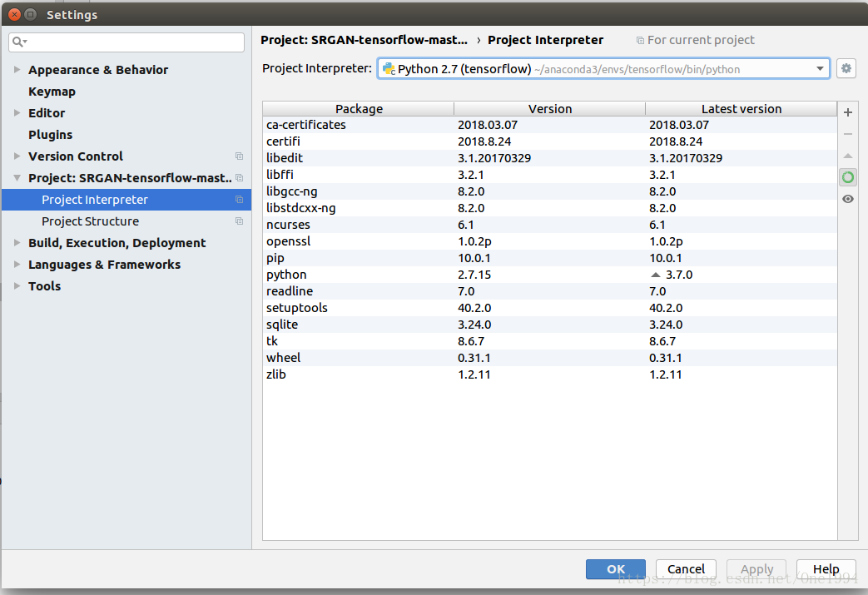Expand Languages & Frameworks section
This screenshot has width=868, height=595.
[x=17, y=264]
